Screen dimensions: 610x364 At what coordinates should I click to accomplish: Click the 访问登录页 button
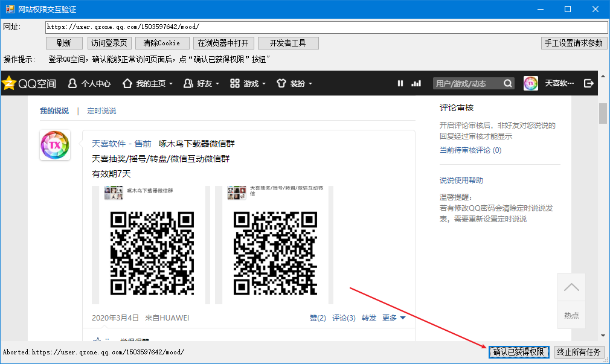(109, 43)
